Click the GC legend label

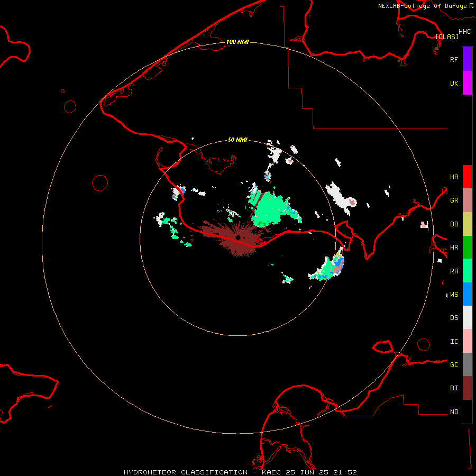pyautogui.click(x=454, y=364)
